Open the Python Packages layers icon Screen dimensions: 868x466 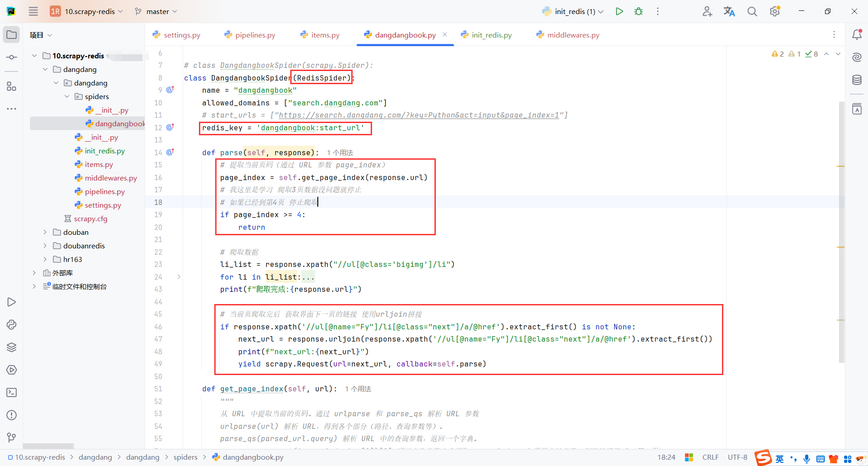point(12,347)
